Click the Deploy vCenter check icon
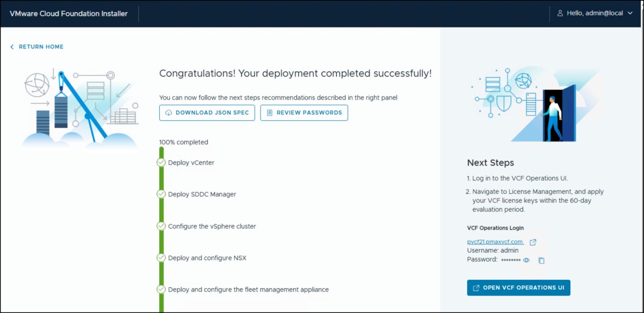The image size is (644, 313). pyautogui.click(x=161, y=163)
